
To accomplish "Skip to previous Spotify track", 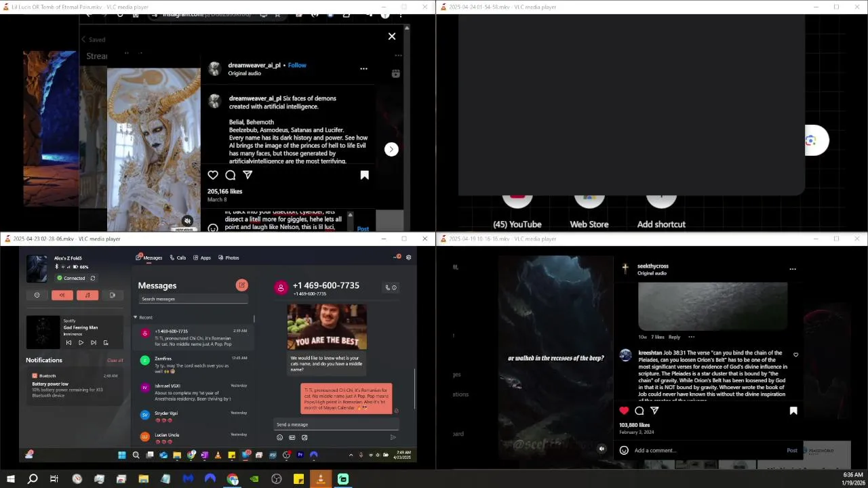I will click(x=68, y=342).
